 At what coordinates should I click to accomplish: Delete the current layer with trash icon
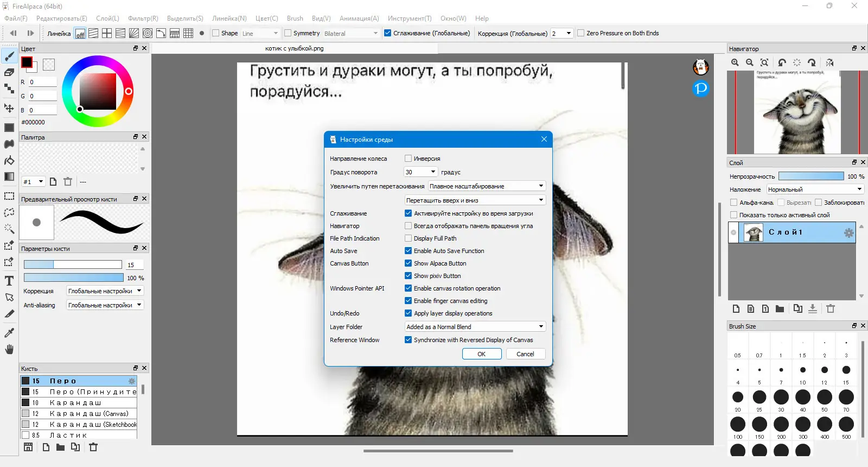click(831, 308)
